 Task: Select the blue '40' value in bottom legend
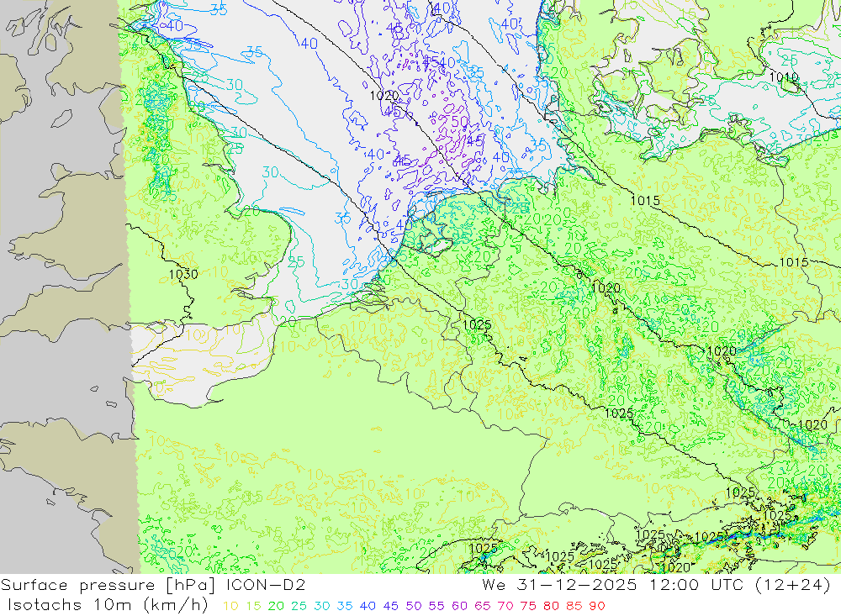click(x=368, y=606)
